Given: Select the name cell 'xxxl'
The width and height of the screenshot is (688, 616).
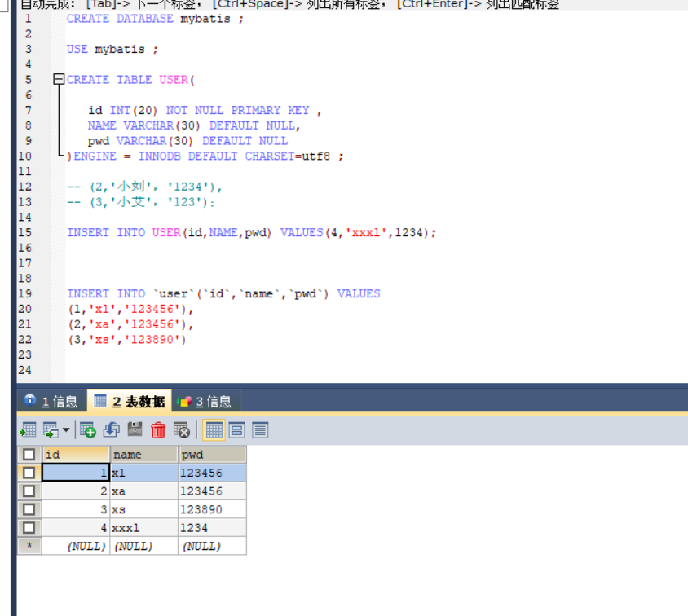Looking at the screenshot, I should click(x=144, y=528).
